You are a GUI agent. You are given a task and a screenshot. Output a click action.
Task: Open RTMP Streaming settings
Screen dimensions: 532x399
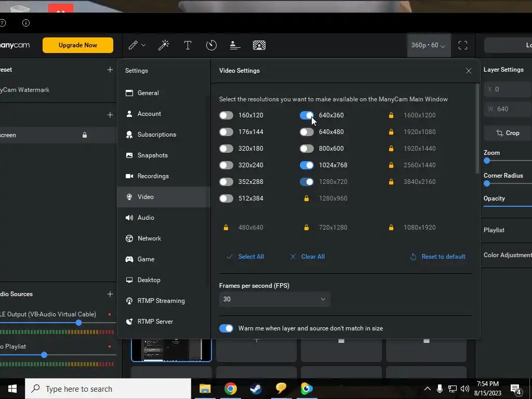coord(164,301)
